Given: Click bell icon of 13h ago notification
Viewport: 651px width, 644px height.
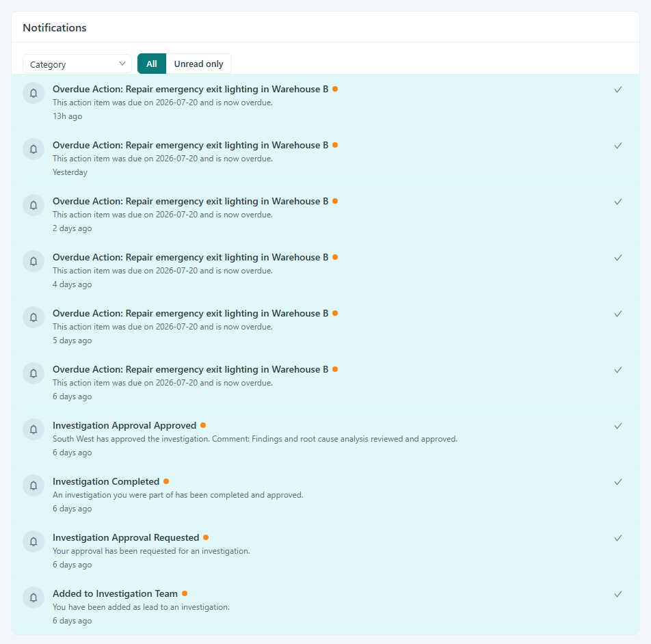Looking at the screenshot, I should (34, 93).
